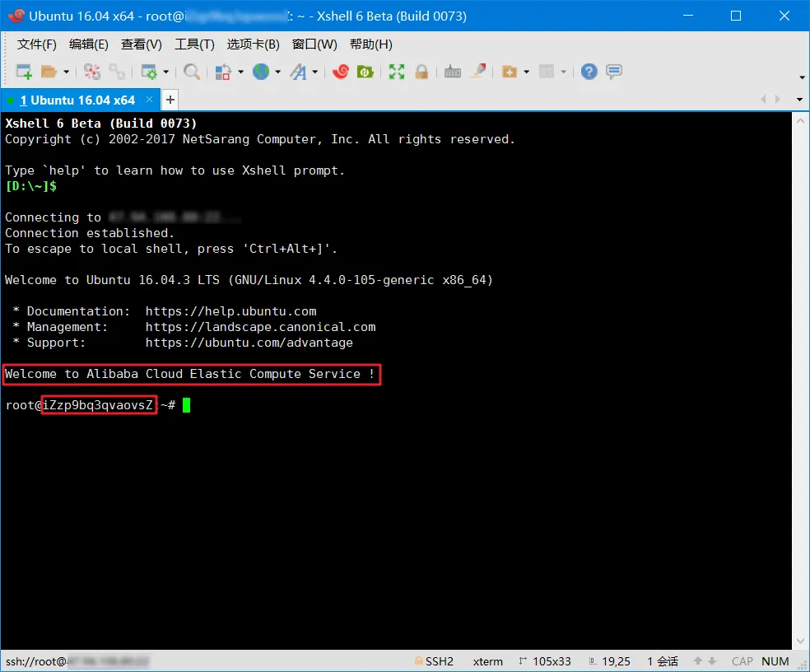Toggle full screen mode icon

tap(397, 72)
